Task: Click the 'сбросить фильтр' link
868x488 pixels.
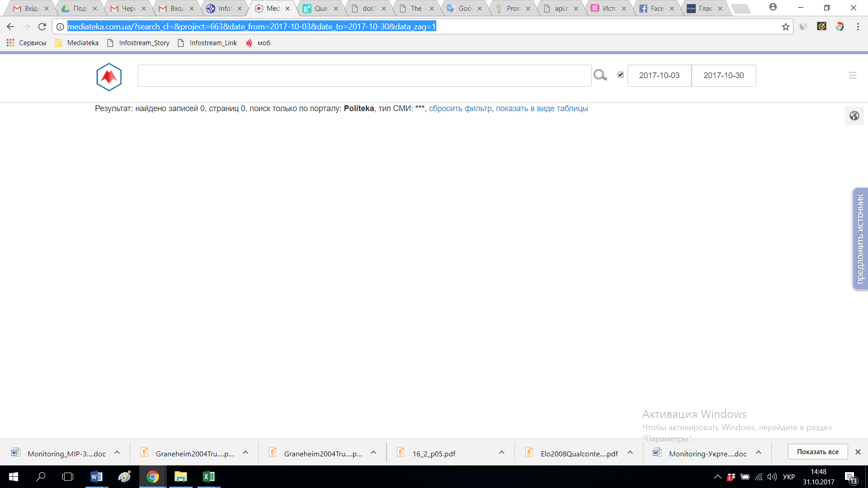Action: [460, 108]
